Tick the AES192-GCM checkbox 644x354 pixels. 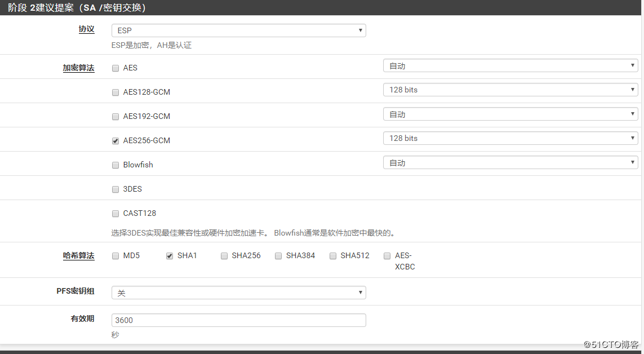click(x=116, y=117)
